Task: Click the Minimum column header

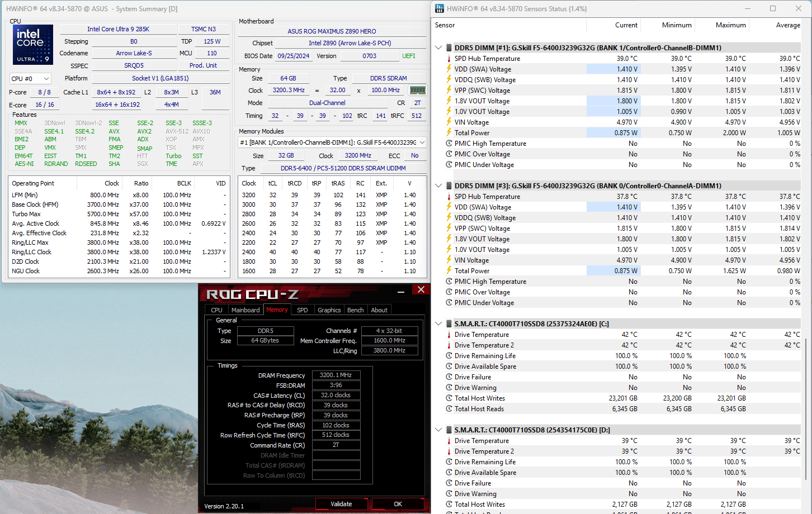Action: point(668,25)
